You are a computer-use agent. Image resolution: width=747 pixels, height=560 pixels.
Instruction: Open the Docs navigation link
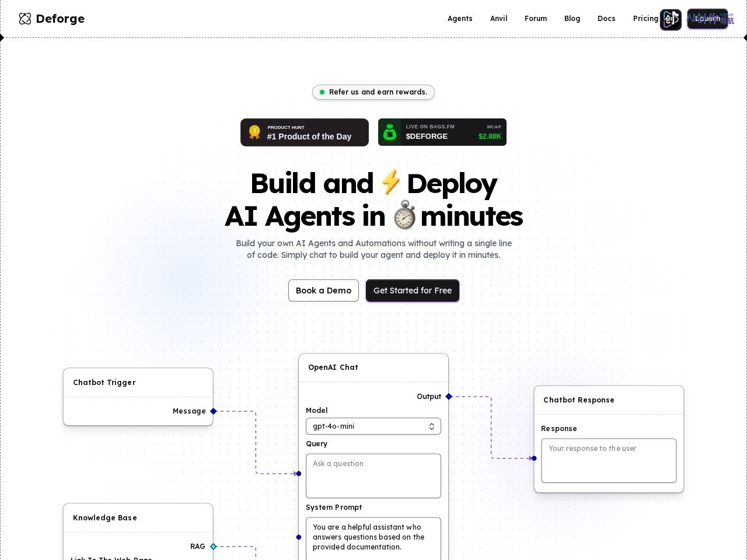[x=606, y=19]
